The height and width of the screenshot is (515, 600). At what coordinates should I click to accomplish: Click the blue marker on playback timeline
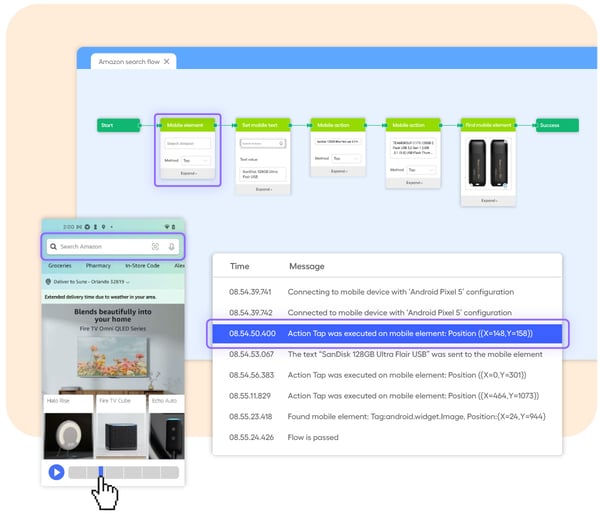pyautogui.click(x=101, y=472)
